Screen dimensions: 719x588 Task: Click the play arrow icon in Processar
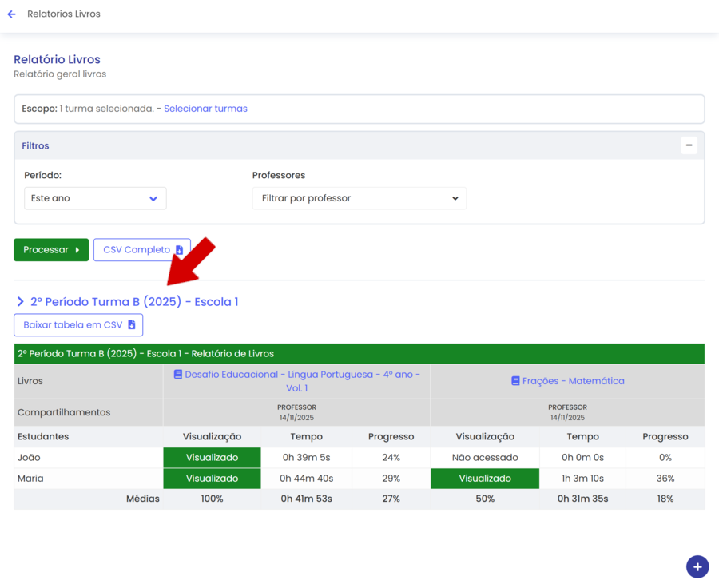pos(77,250)
